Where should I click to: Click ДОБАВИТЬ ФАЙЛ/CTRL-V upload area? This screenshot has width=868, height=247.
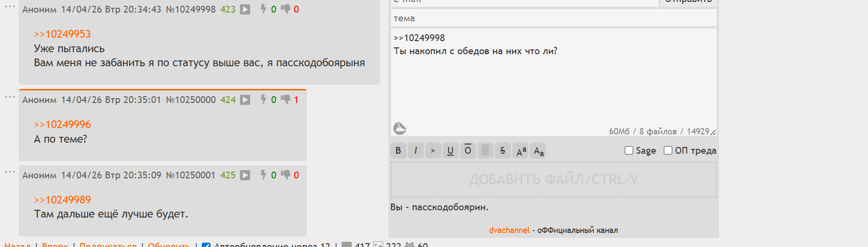click(x=554, y=179)
